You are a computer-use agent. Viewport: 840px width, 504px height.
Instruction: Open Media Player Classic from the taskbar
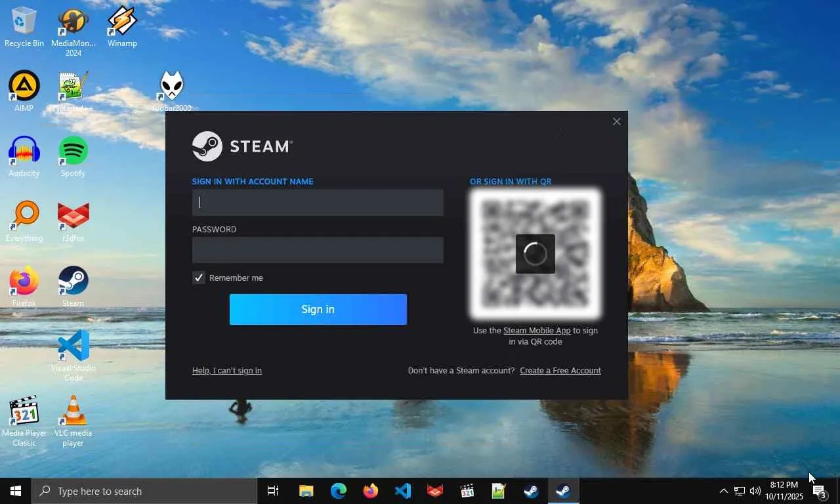click(x=467, y=491)
